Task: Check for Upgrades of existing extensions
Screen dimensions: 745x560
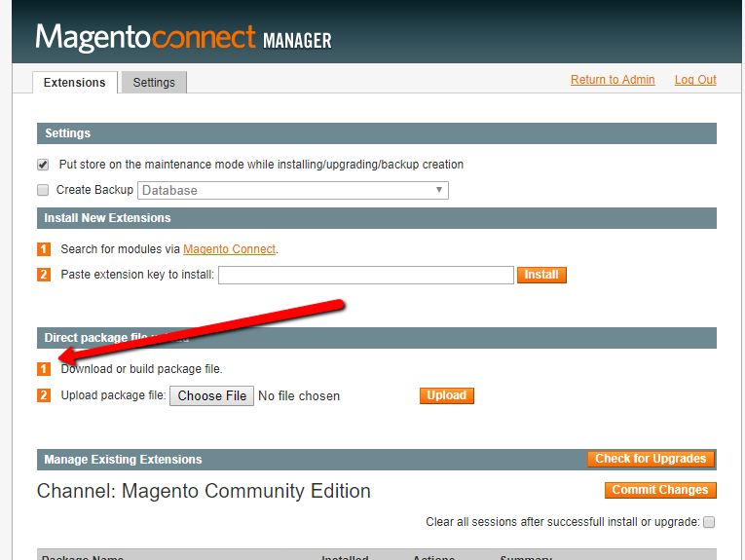Action: tap(652, 459)
